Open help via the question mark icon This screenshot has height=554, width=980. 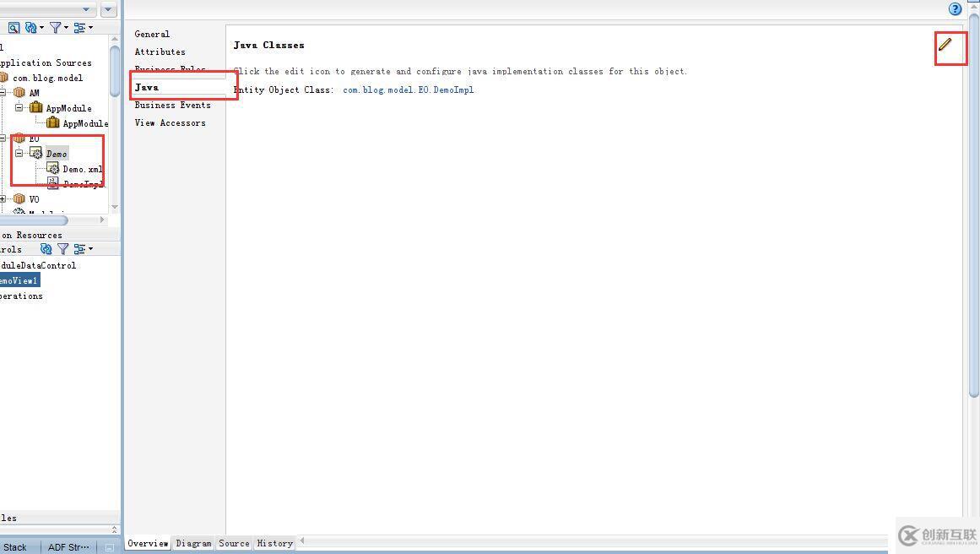955,9
